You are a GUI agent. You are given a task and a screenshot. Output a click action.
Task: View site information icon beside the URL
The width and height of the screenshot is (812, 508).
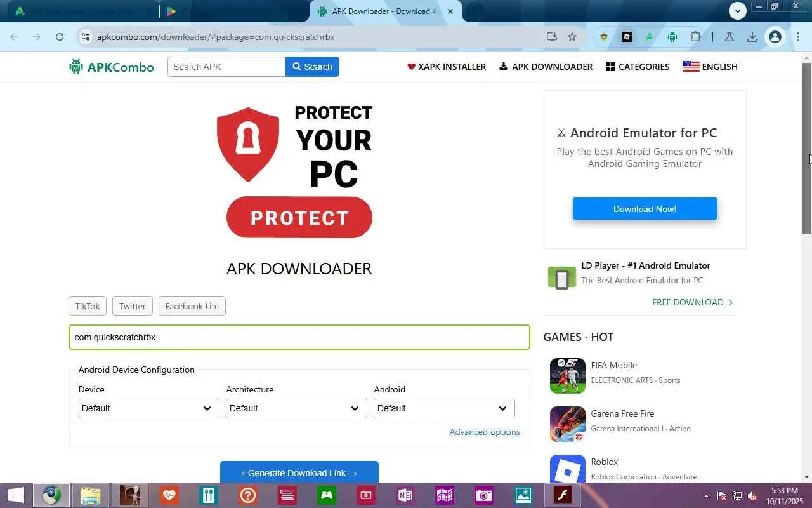(86, 37)
